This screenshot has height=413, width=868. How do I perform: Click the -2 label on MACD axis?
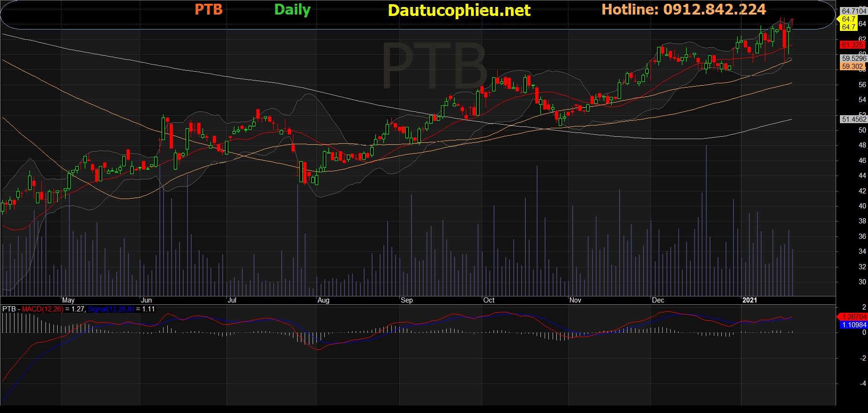click(863, 358)
